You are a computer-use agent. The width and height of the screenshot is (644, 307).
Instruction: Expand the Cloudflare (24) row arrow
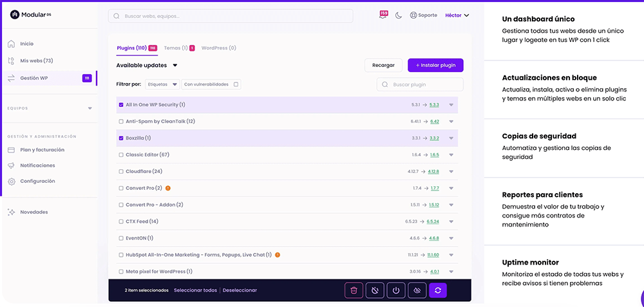(451, 172)
